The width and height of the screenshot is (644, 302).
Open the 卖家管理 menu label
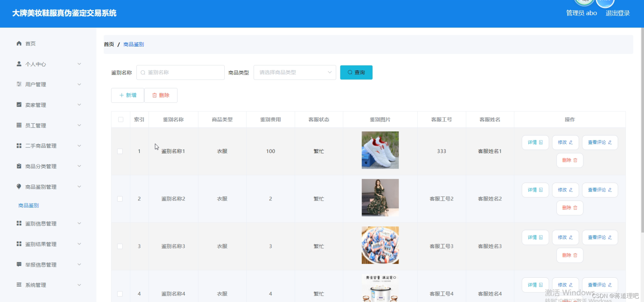click(x=36, y=105)
